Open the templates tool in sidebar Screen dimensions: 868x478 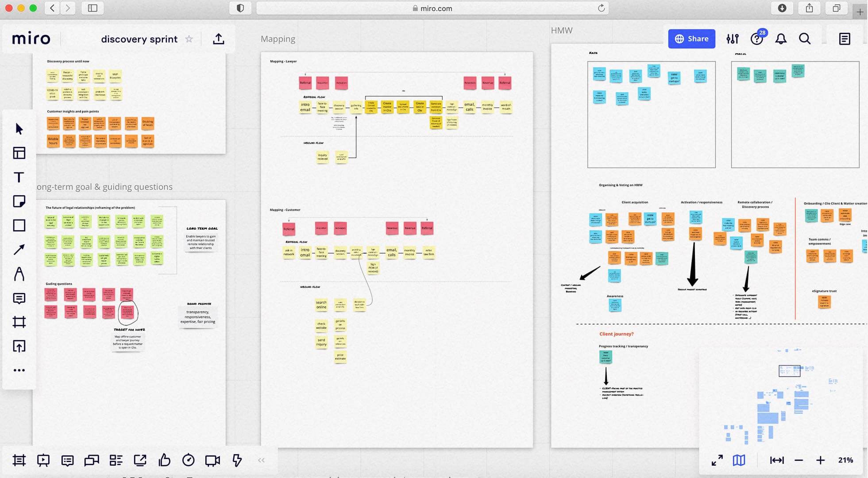(19, 153)
